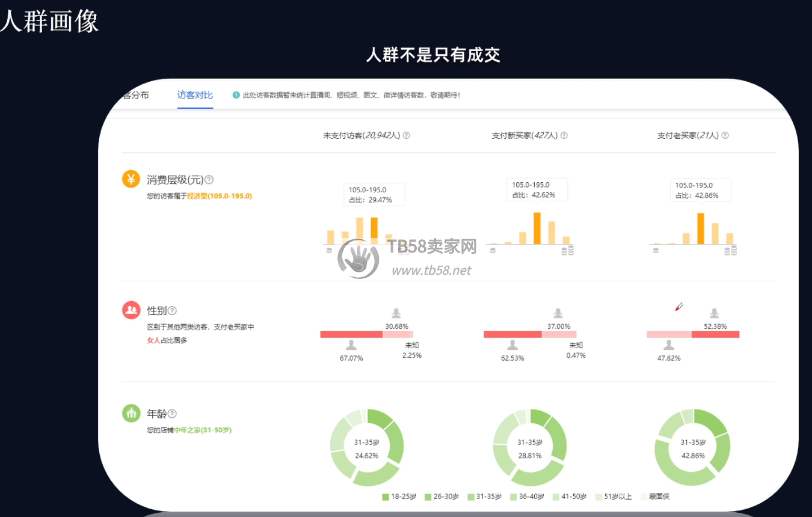Click the 31-35岁 donut center for 支付老买家

click(693, 448)
